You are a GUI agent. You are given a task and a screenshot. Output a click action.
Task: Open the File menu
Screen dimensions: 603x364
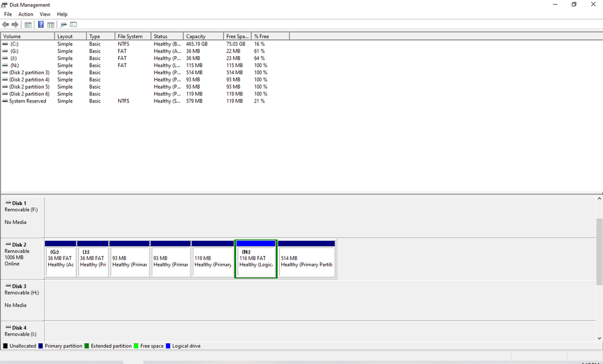click(x=8, y=14)
